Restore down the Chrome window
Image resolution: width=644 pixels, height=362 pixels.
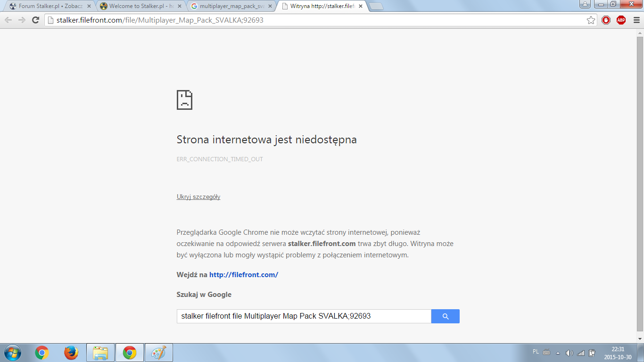point(613,4)
